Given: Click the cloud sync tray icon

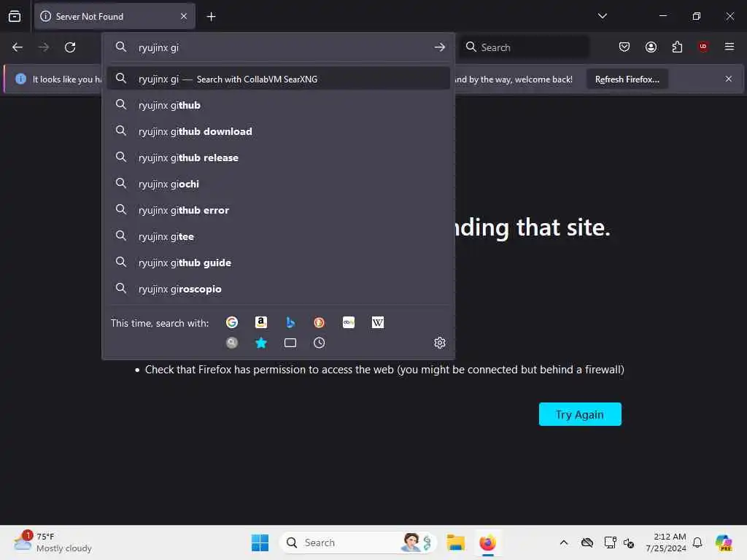Looking at the screenshot, I should (587, 542).
